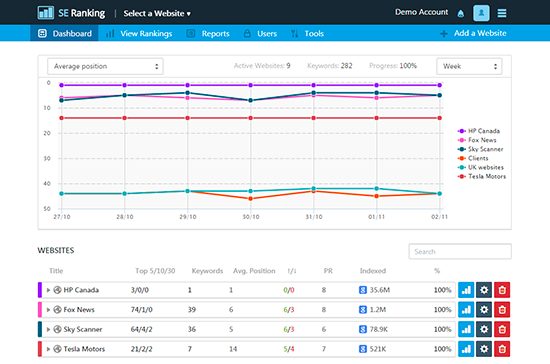Expand the Sky Scanner row

(48, 330)
